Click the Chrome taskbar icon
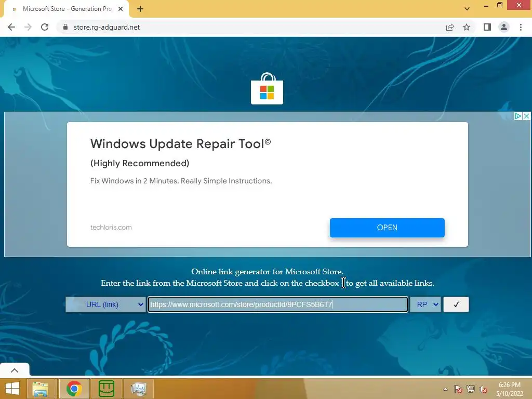 click(74, 389)
